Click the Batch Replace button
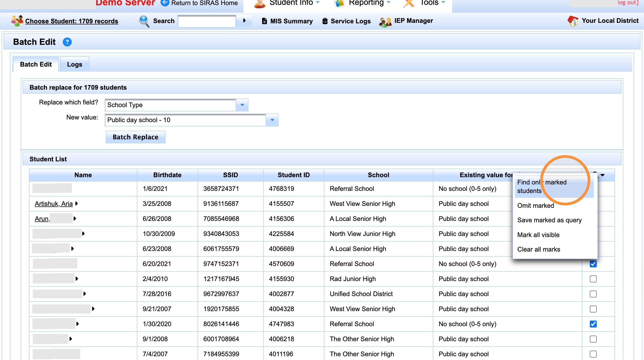 pyautogui.click(x=136, y=137)
